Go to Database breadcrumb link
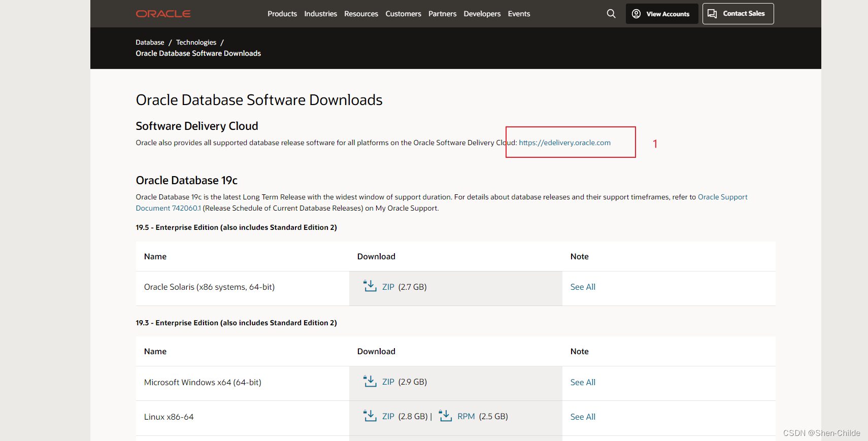The height and width of the screenshot is (441, 868). tap(150, 42)
